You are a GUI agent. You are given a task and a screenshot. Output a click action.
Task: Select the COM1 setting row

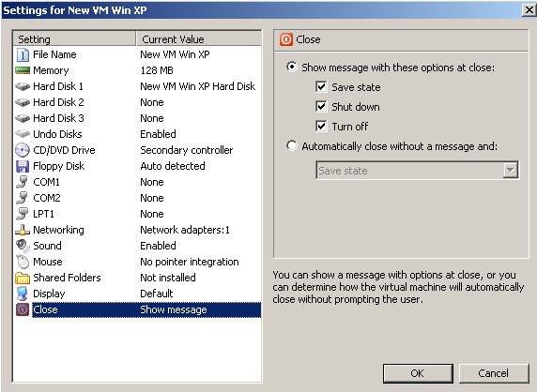[137, 182]
